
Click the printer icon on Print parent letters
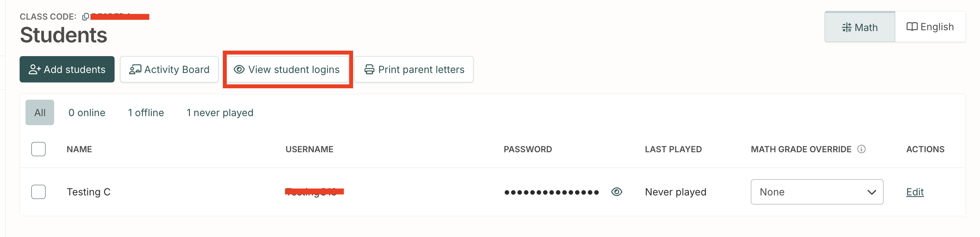tap(369, 69)
